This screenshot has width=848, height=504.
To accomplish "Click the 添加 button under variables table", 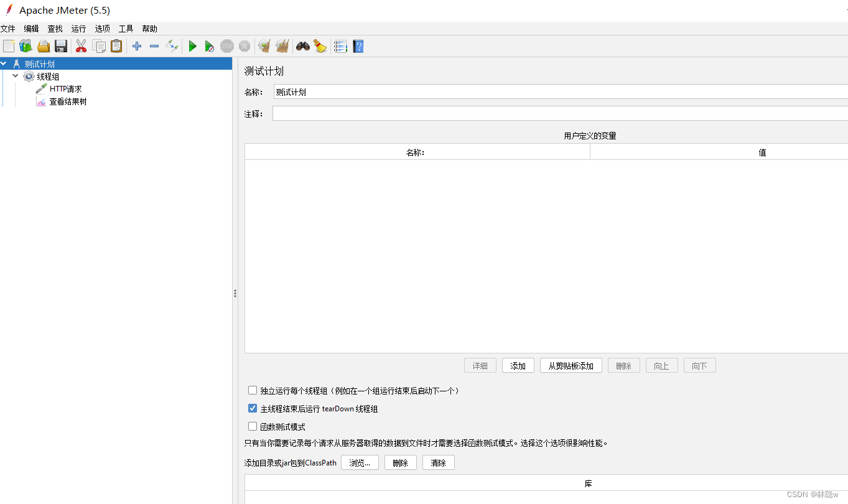I will (518, 366).
